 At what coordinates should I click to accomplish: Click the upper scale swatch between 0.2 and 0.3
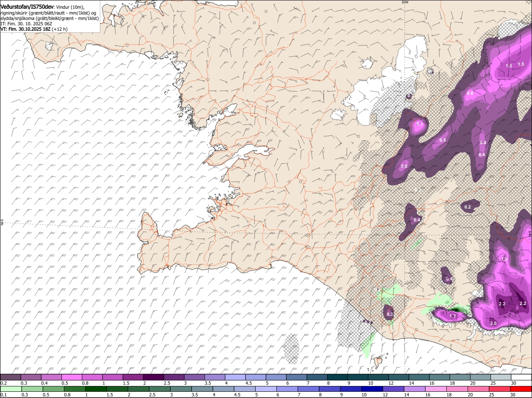coord(11,377)
